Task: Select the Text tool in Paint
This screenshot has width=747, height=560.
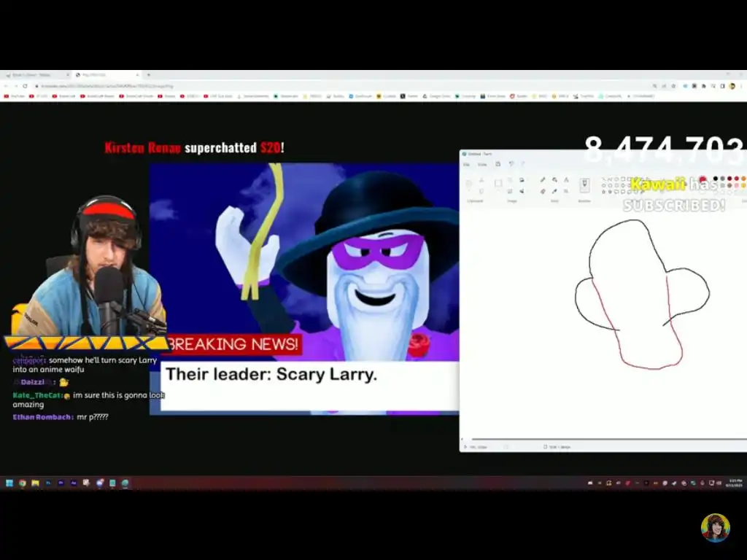Action: pos(566,179)
